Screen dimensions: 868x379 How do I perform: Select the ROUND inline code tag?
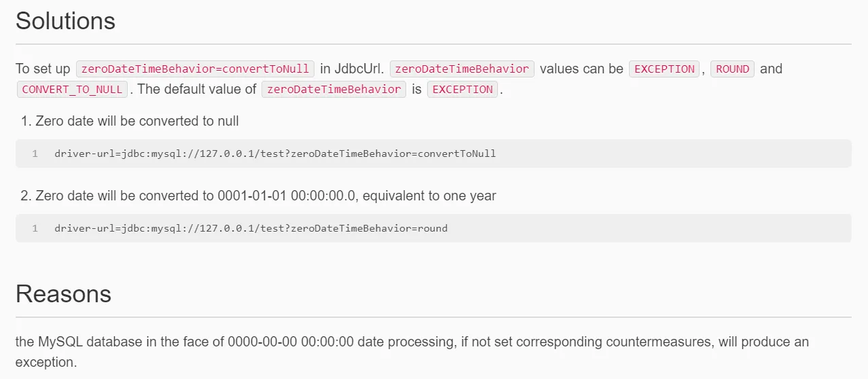pos(732,69)
